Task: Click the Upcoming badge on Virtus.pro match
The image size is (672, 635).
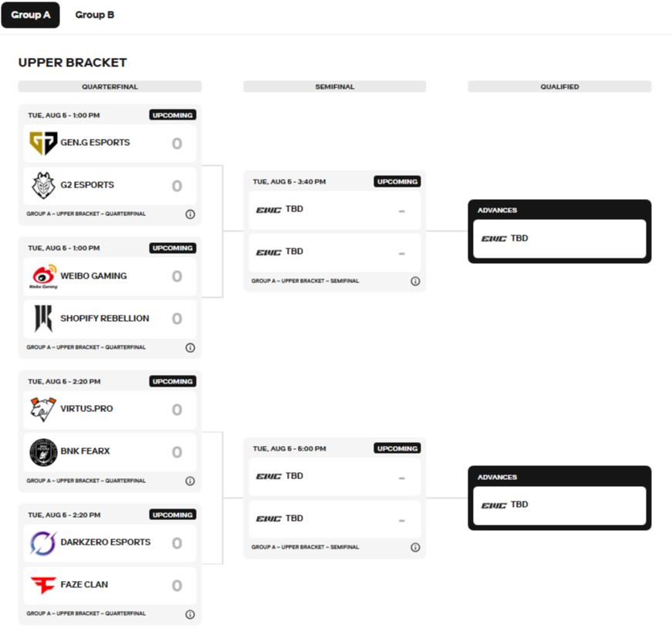Action: point(173,381)
